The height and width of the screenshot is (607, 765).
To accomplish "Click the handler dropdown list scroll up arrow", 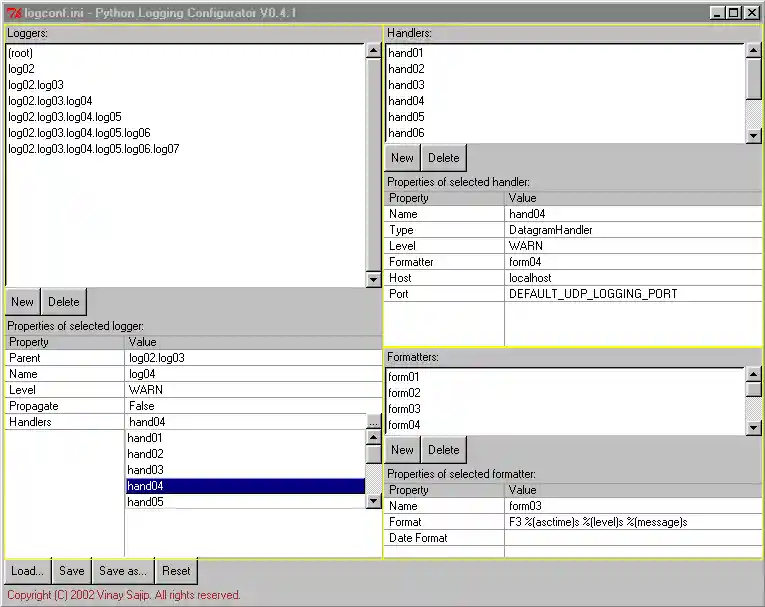I will tap(373, 437).
